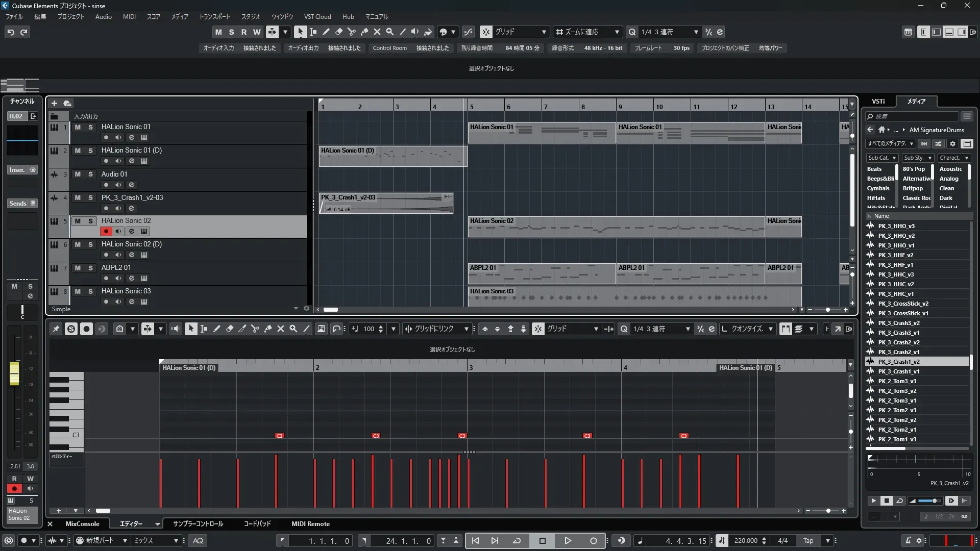Disable record enable on HALion Sonic 02
This screenshot has height=551, width=980.
tap(106, 231)
